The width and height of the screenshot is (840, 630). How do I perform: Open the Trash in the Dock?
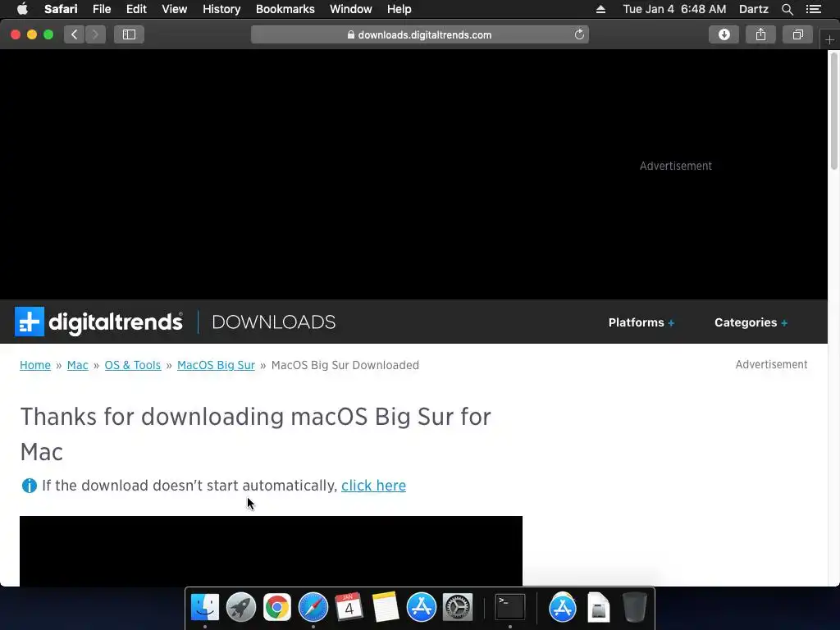635,608
